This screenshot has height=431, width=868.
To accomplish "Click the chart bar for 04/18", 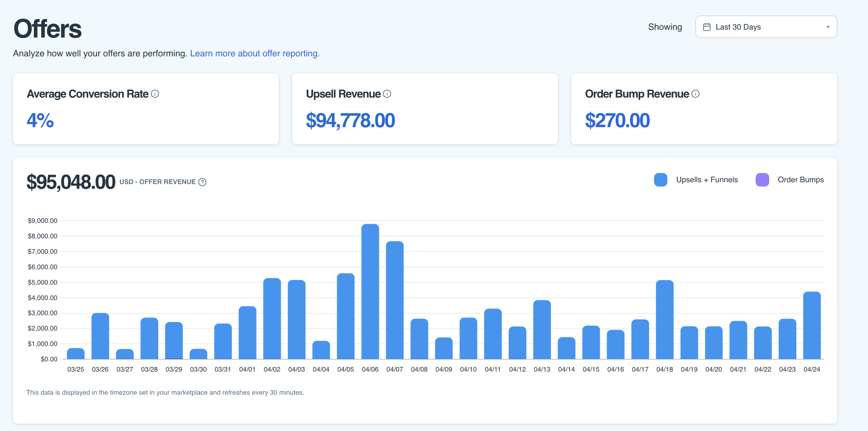I will point(665,320).
